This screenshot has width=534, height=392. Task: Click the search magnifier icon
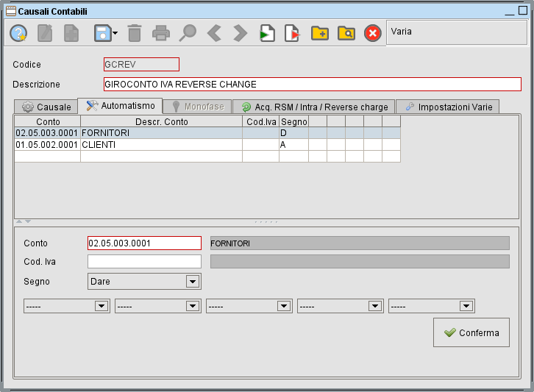(188, 33)
